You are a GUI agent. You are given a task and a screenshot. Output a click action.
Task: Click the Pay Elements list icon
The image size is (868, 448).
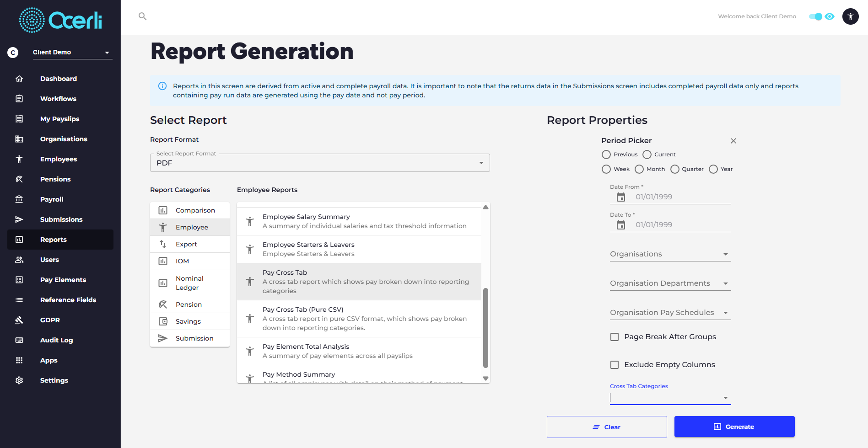click(x=19, y=280)
